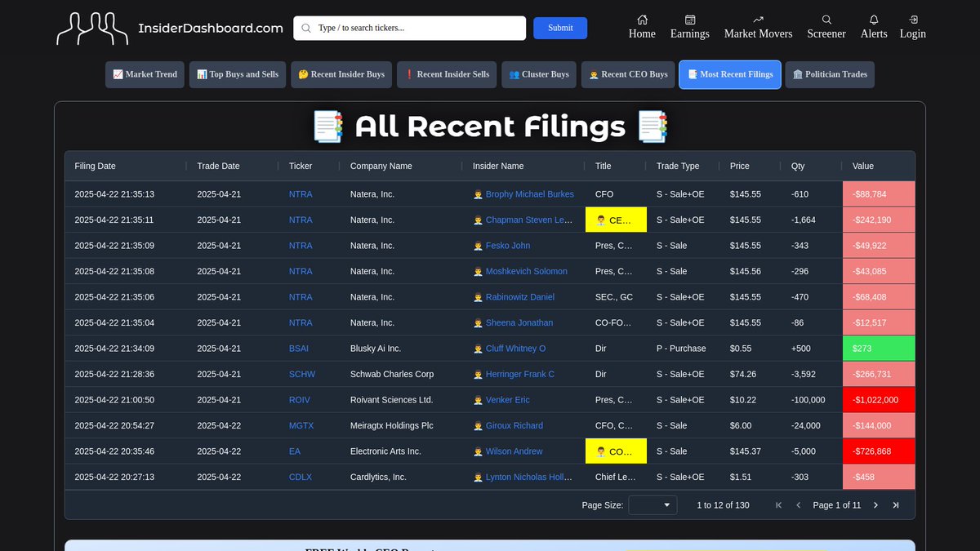The width and height of the screenshot is (980, 551).
Task: Open MGTX ticker link
Action: (301, 425)
